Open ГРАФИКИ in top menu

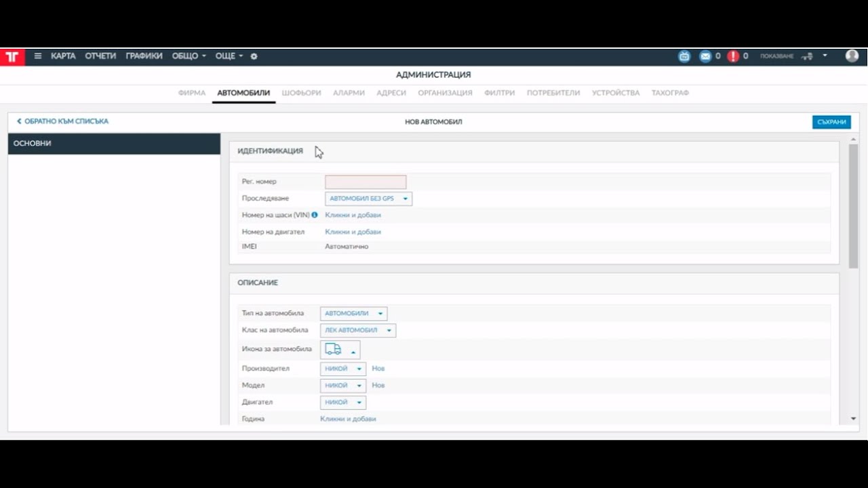coord(144,56)
